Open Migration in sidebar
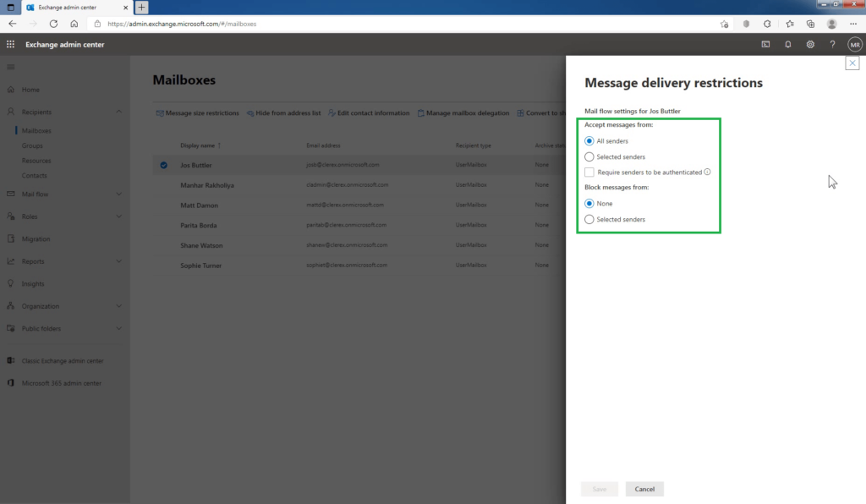 [36, 239]
